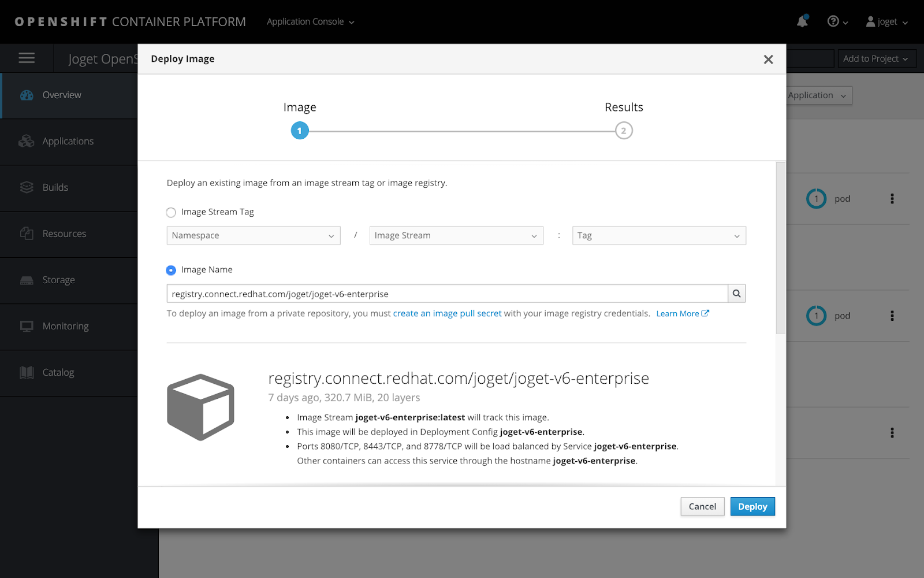Click the Resources files icon
The height and width of the screenshot is (578, 924).
(27, 234)
